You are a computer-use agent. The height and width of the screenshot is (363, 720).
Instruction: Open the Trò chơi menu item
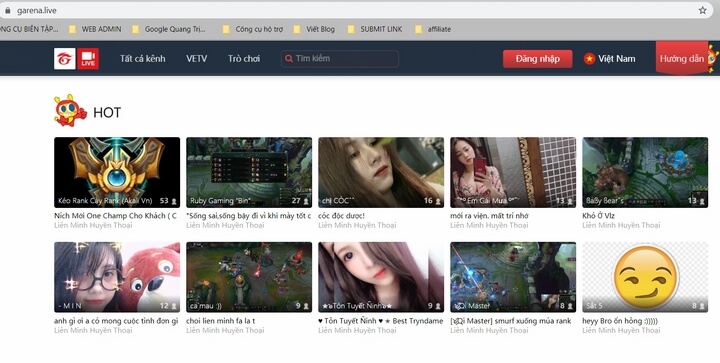[244, 59]
